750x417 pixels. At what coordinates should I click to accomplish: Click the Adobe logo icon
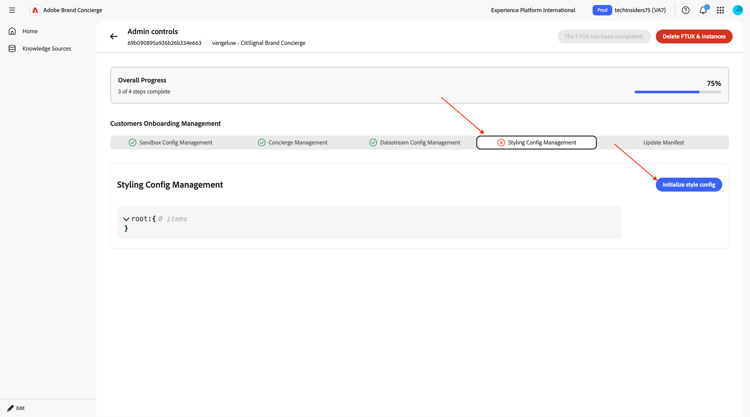coord(35,10)
